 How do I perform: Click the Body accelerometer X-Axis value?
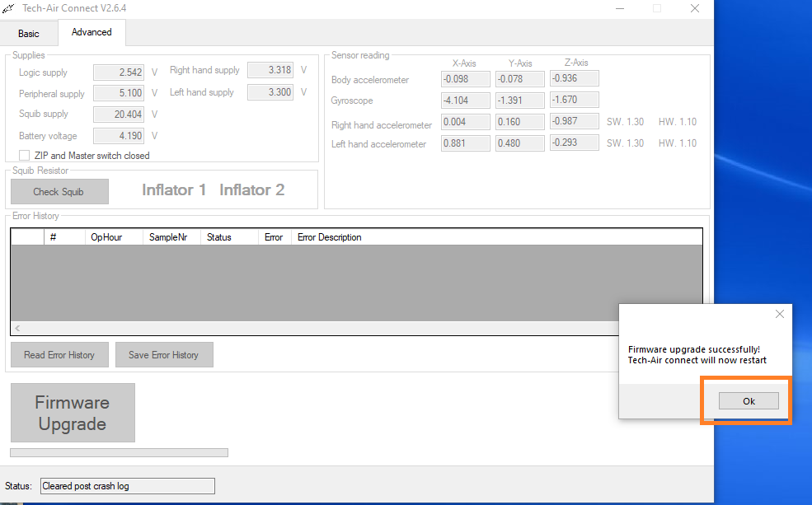point(466,79)
